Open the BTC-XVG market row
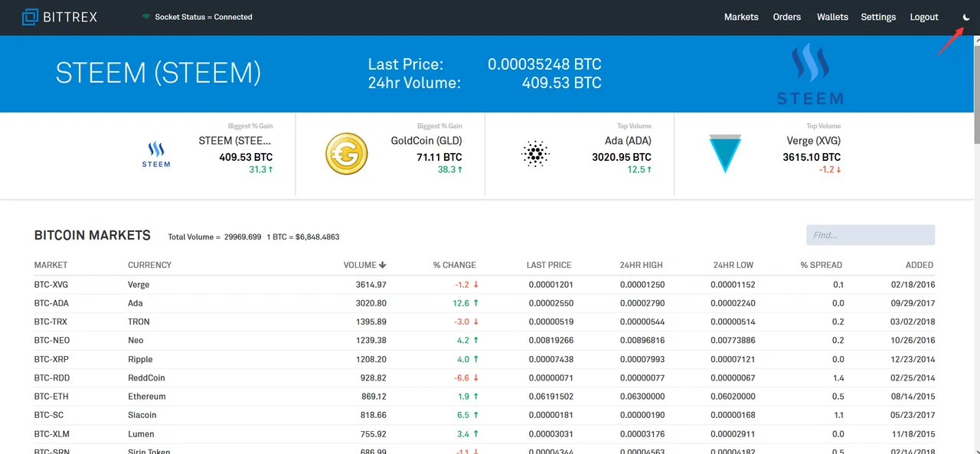 [x=484, y=285]
